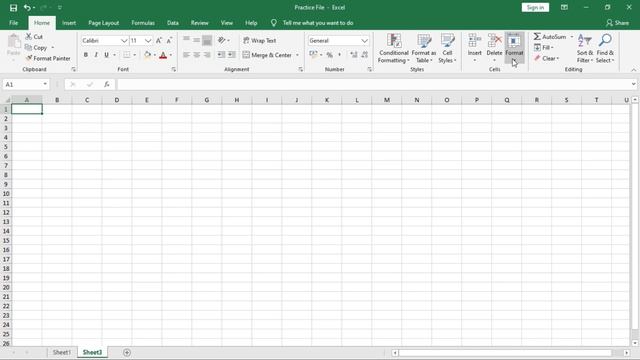Apply red font color
The width and height of the screenshot is (640, 360).
coord(163,55)
